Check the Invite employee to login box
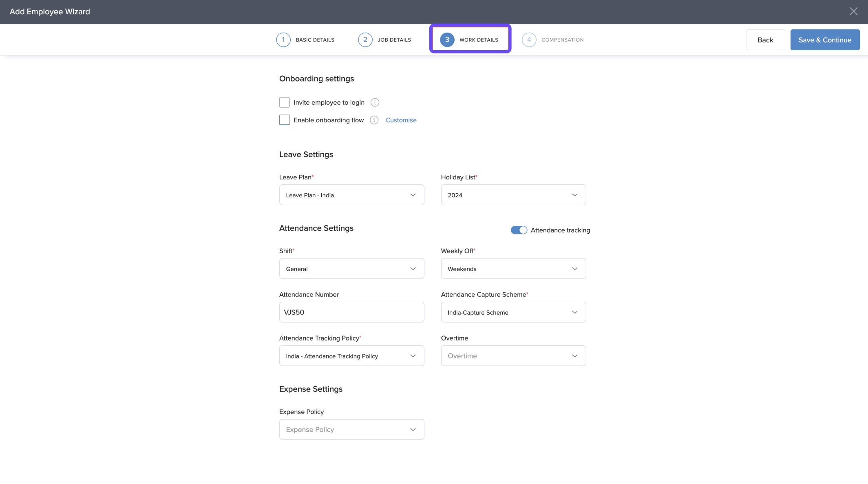The height and width of the screenshot is (484, 868). coord(285,102)
